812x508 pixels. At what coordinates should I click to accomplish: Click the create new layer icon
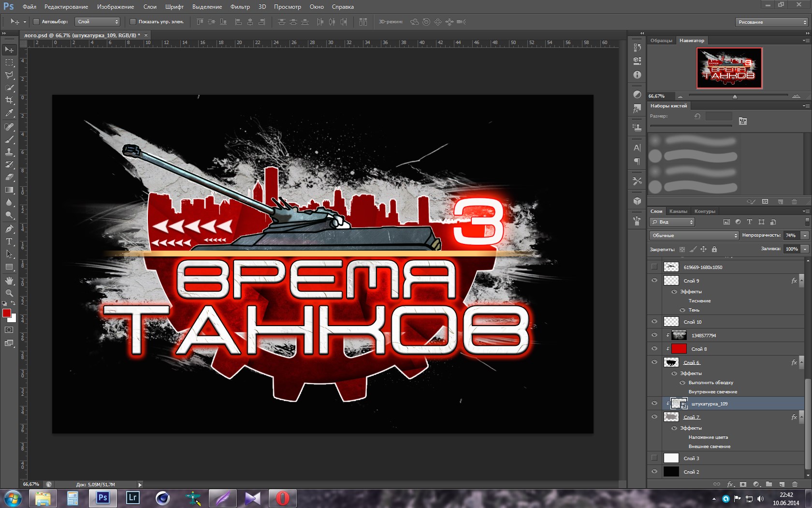(782, 484)
